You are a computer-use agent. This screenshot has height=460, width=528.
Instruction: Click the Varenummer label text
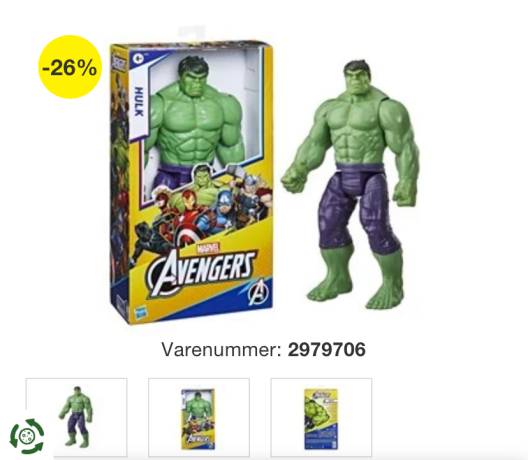[x=221, y=350]
